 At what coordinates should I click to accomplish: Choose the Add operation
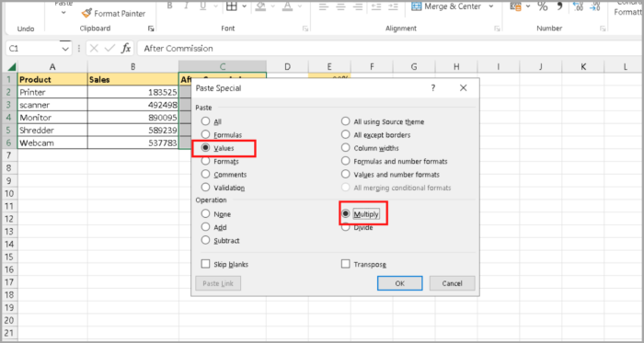click(x=214, y=227)
